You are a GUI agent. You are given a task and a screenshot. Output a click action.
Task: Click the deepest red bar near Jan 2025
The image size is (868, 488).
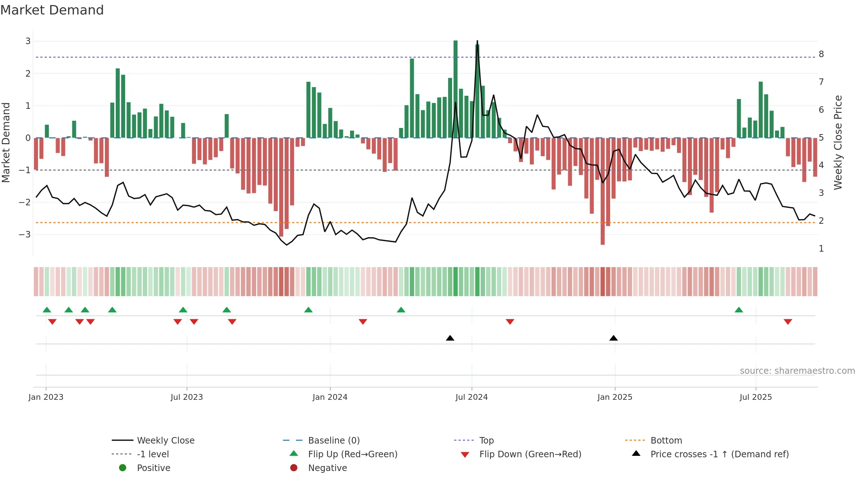(603, 191)
